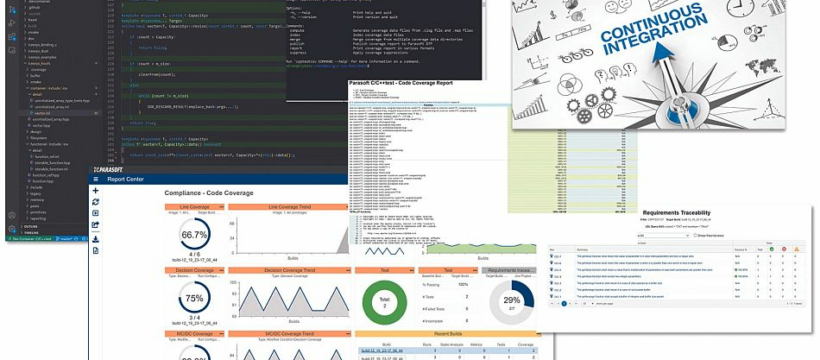The image size is (820, 360).
Task: Open the VS Code Accounts icon
Action: tap(12, 215)
